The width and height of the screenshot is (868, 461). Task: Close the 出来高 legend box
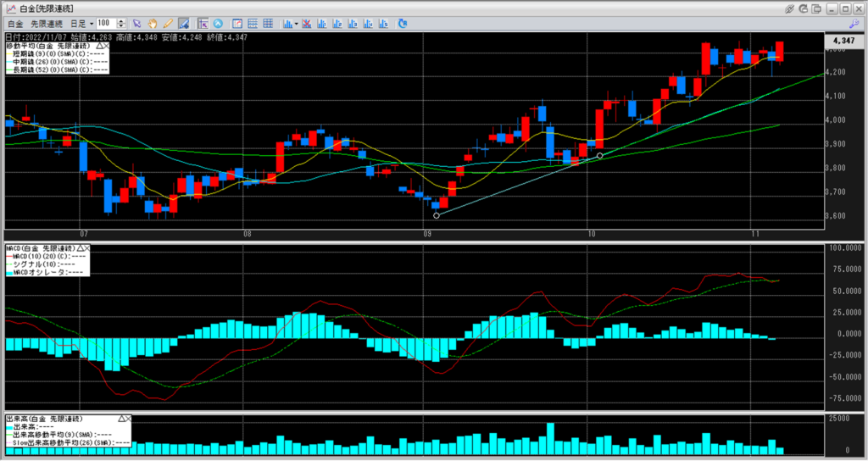129,419
